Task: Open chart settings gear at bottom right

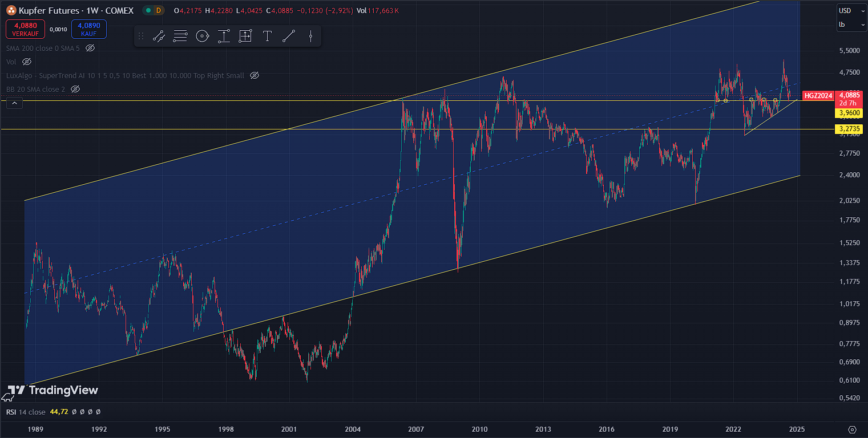Action: pyautogui.click(x=853, y=429)
